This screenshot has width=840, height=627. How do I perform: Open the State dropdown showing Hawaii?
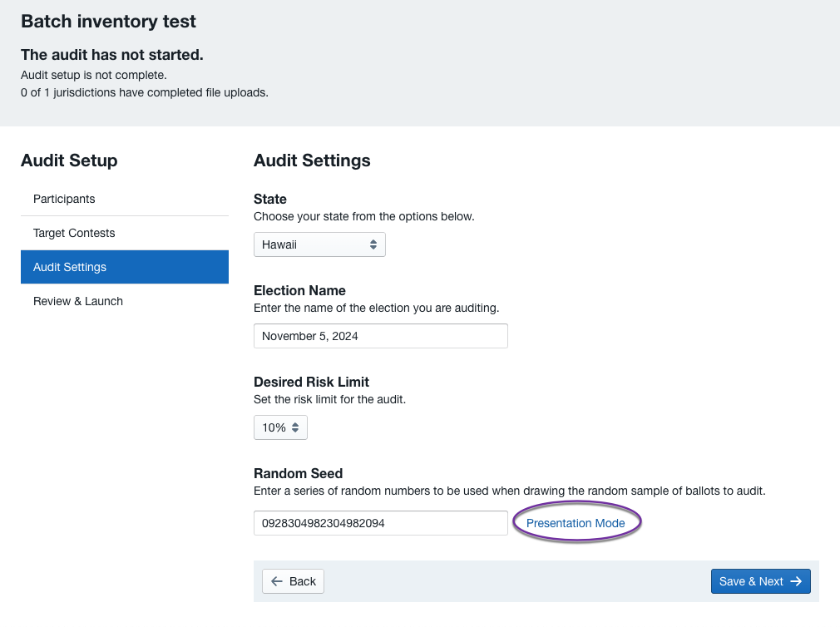pyautogui.click(x=319, y=244)
